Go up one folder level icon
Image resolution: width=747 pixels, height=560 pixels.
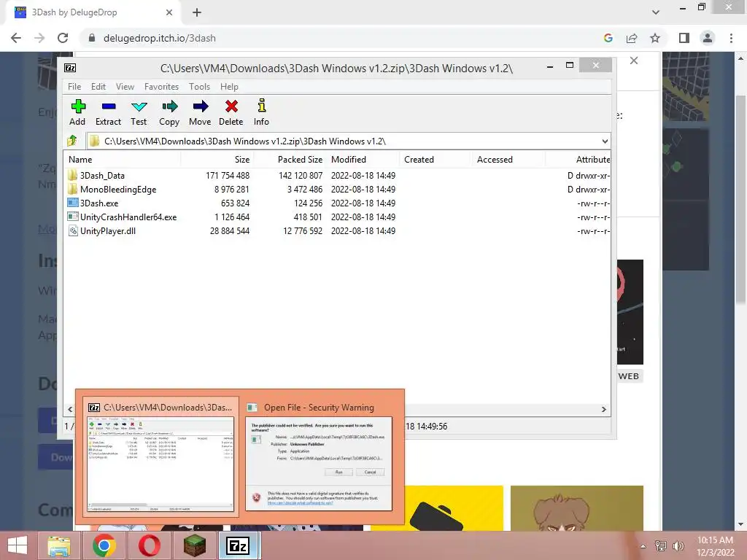coord(72,141)
